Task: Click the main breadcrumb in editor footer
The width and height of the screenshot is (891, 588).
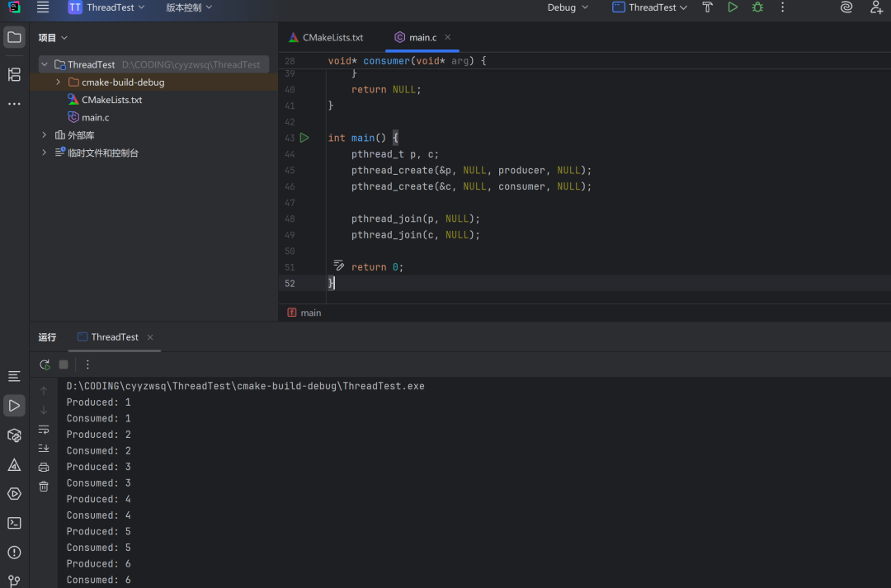Action: 304,313
